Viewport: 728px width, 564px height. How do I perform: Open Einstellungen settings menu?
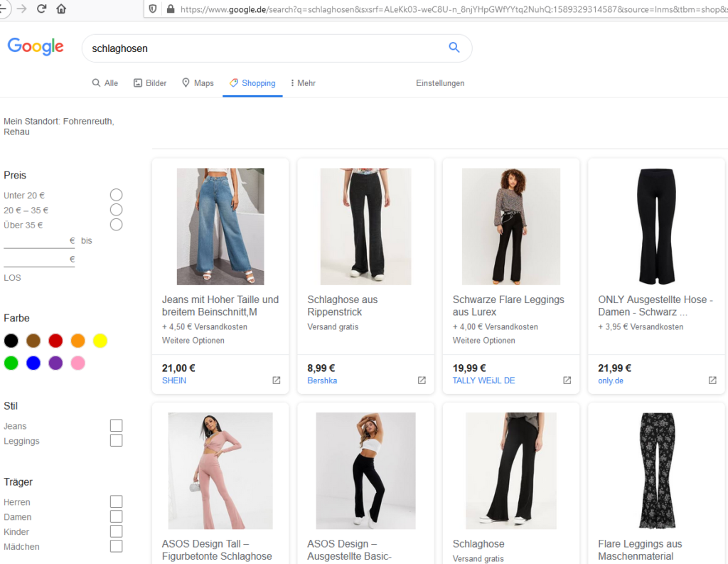pyautogui.click(x=440, y=83)
